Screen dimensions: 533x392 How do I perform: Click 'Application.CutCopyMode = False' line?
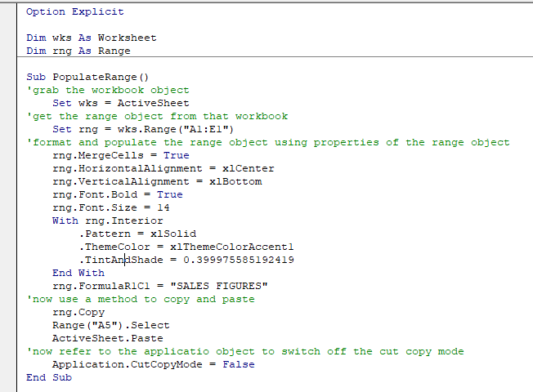(154, 365)
